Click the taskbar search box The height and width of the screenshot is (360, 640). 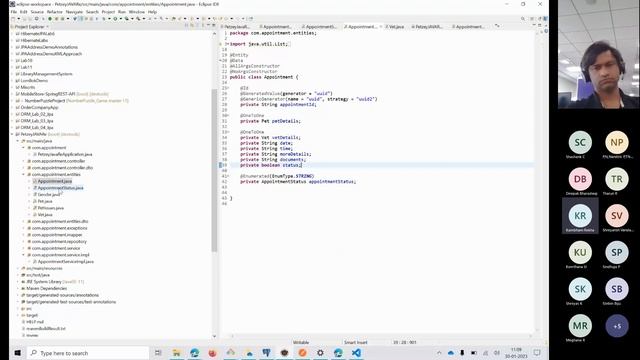point(88,353)
